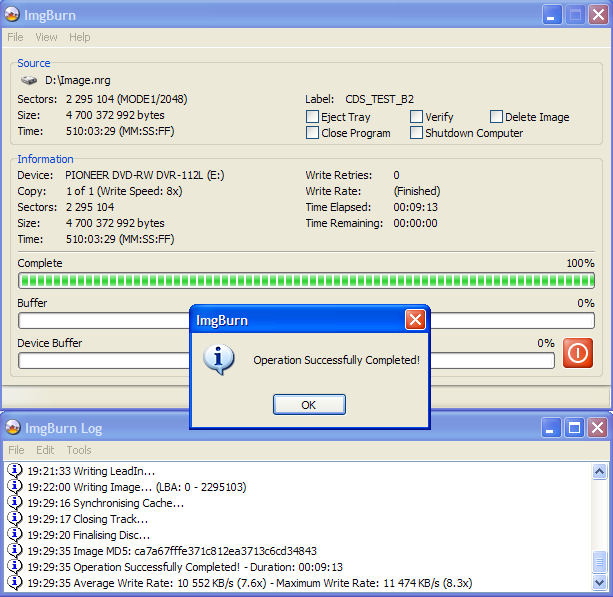Click the Source sectors value with MODE1/2048
Image resolution: width=613 pixels, height=597 pixels.
coord(127,99)
